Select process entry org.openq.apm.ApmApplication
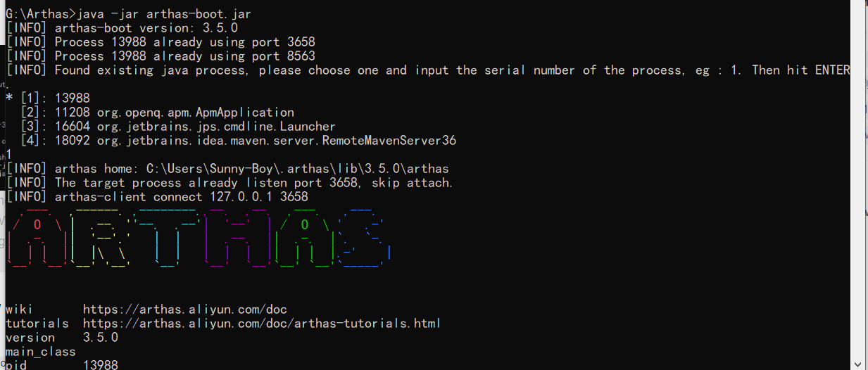The width and height of the screenshot is (868, 370). (157, 113)
